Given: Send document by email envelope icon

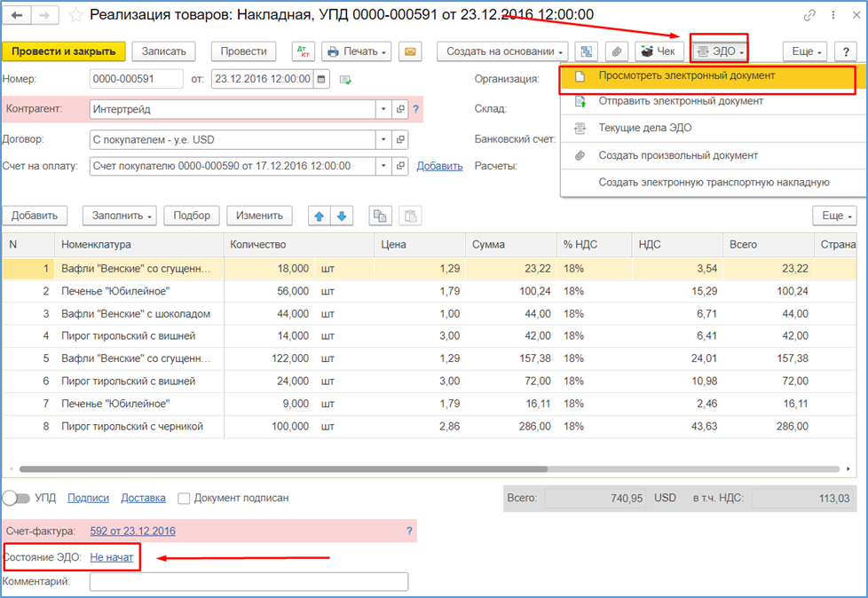Looking at the screenshot, I should [x=410, y=51].
